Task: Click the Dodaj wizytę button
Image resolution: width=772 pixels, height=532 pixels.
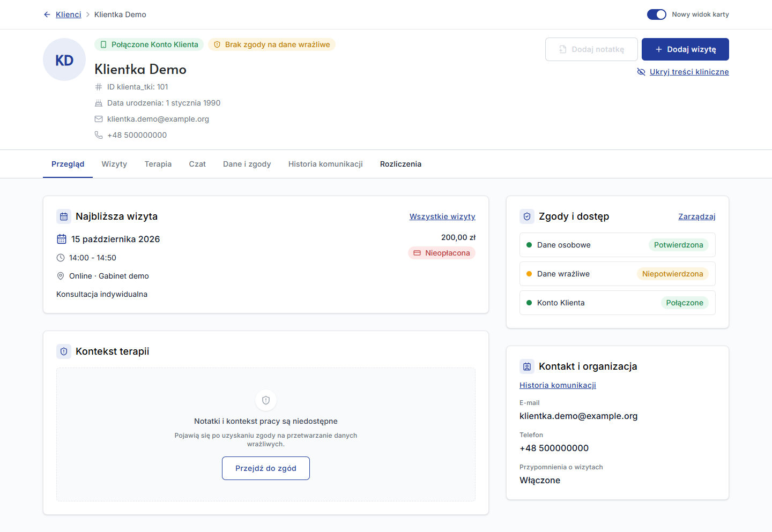Action: click(x=685, y=49)
